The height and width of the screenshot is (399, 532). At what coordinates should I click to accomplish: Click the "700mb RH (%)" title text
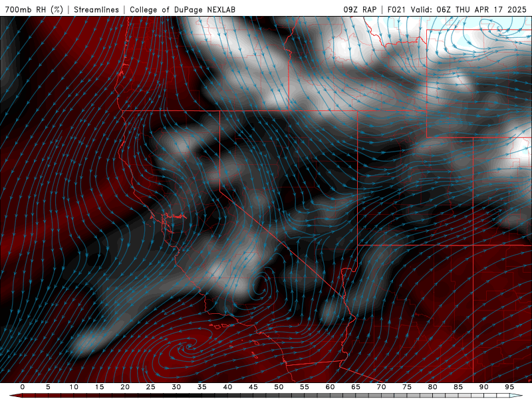(34, 9)
